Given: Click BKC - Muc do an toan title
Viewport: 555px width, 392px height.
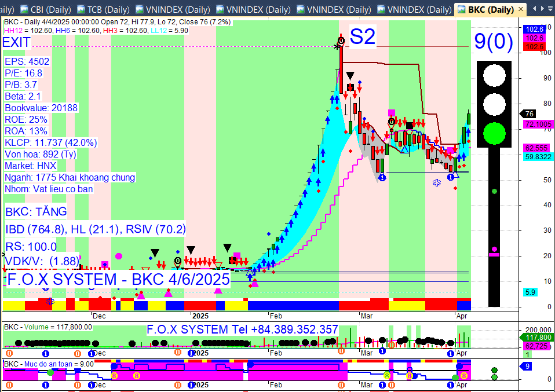Looking at the screenshot, I should pos(49,364).
